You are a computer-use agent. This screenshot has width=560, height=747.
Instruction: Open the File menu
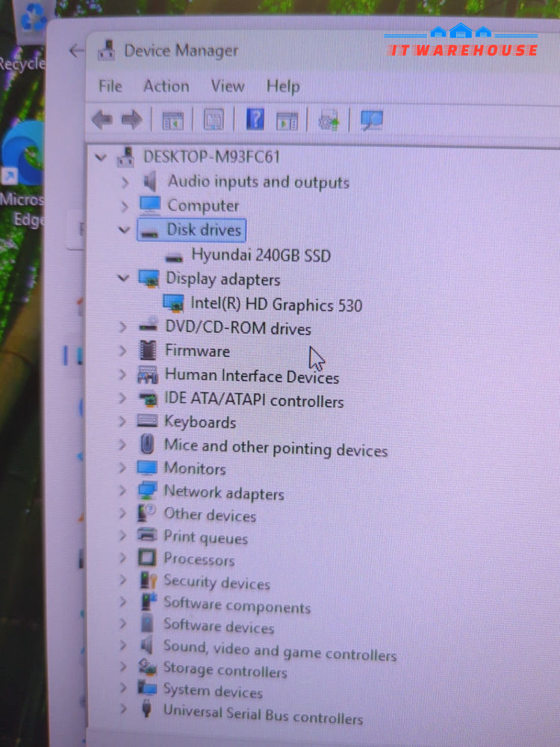pos(110,86)
